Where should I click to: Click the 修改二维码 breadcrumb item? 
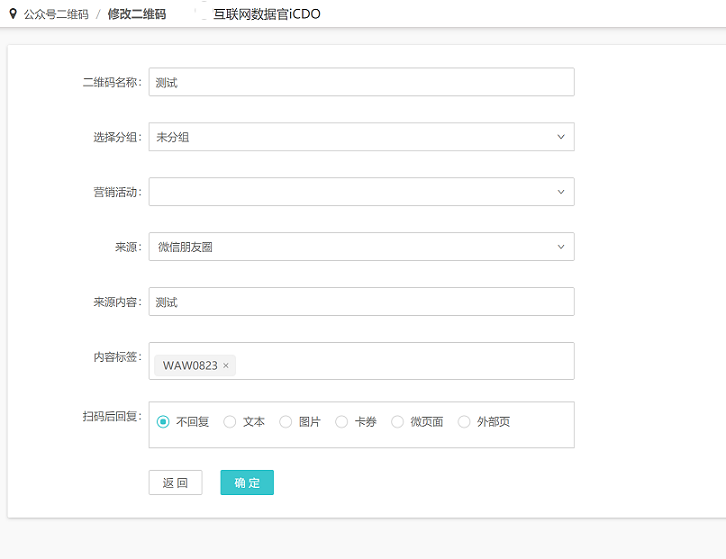137,15
